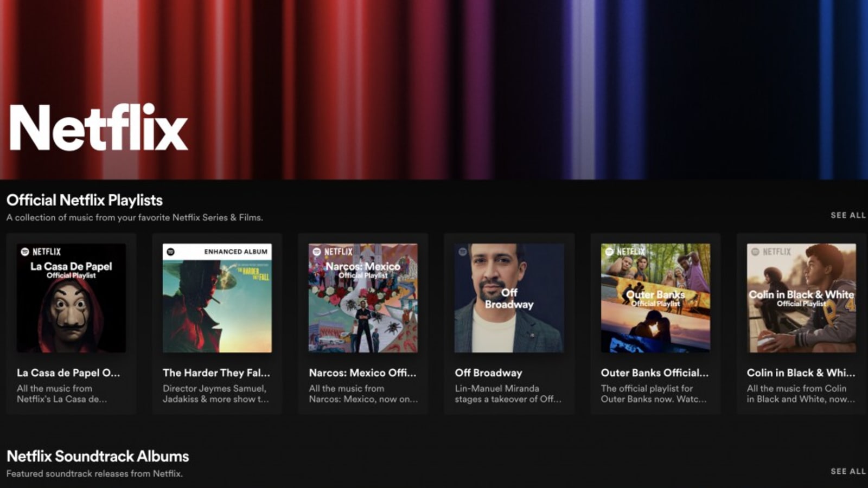The width and height of the screenshot is (868, 488).
Task: Click Spotify logo on Narcos: Mexico cover
Action: pos(317,252)
